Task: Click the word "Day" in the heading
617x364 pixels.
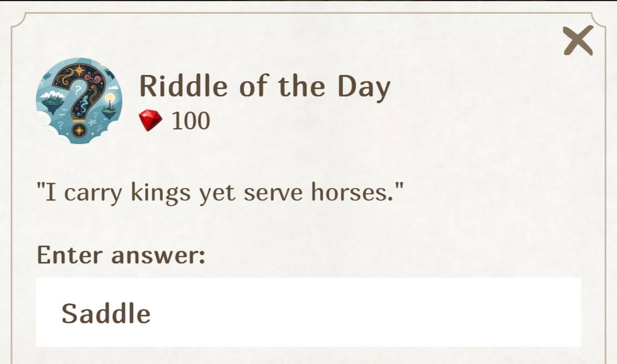Action: 363,86
